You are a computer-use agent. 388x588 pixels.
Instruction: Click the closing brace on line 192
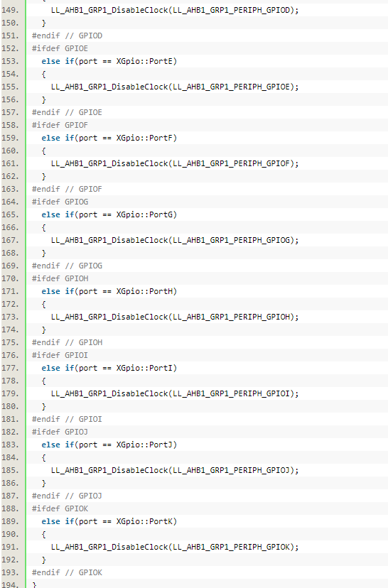point(44,560)
